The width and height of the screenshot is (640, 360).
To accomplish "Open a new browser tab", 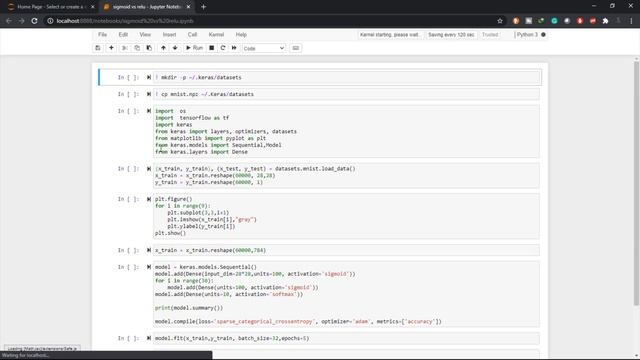I will pyautogui.click(x=203, y=7).
